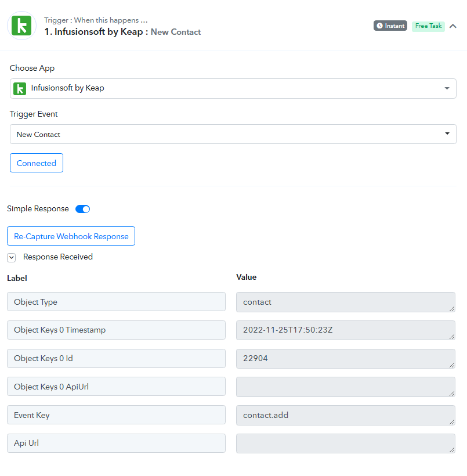Click the Object Keys 0 Id label field

coord(116,358)
